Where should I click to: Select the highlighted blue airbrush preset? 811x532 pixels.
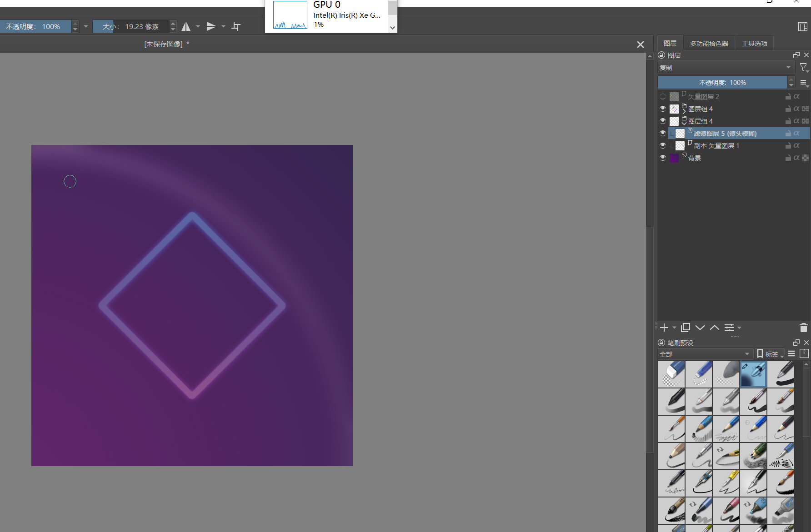(753, 374)
